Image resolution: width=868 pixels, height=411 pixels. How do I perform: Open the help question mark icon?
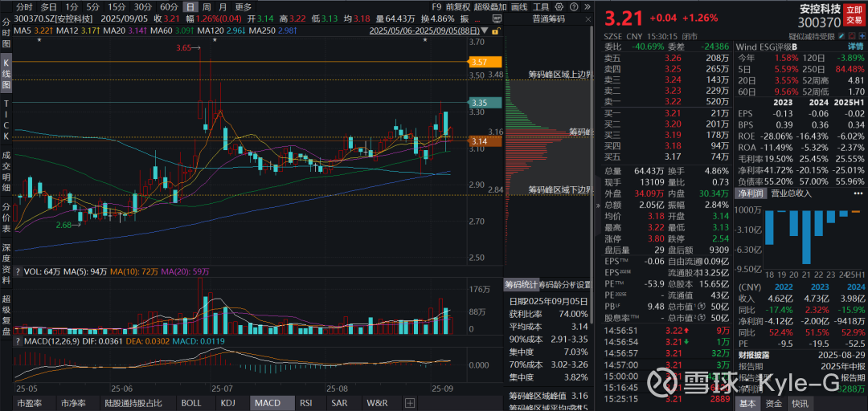click(574, 6)
